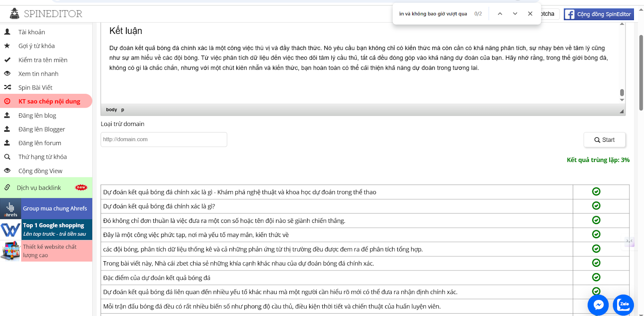644x316 pixels.
Task: Click the star icon beside Gợi ý từ khóa
Action: click(x=7, y=46)
